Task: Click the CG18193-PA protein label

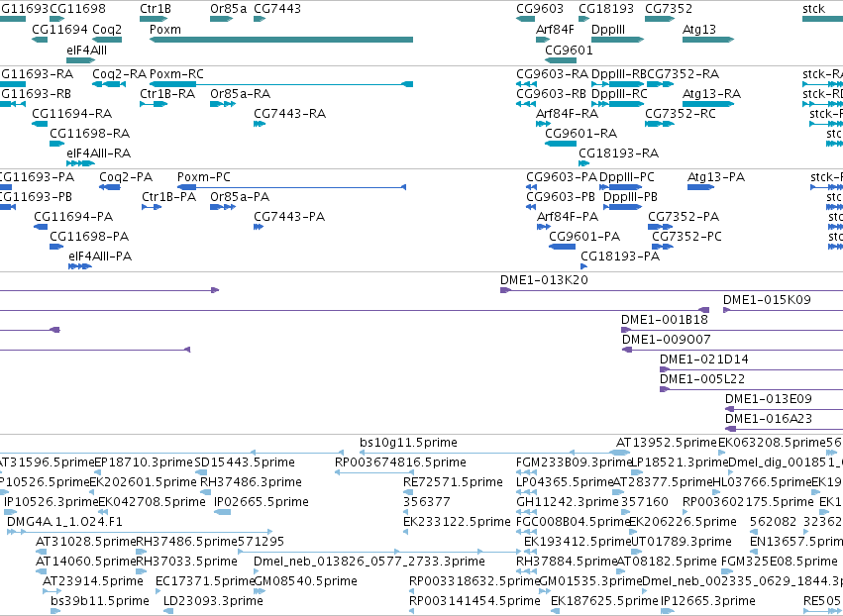Action: (x=620, y=257)
